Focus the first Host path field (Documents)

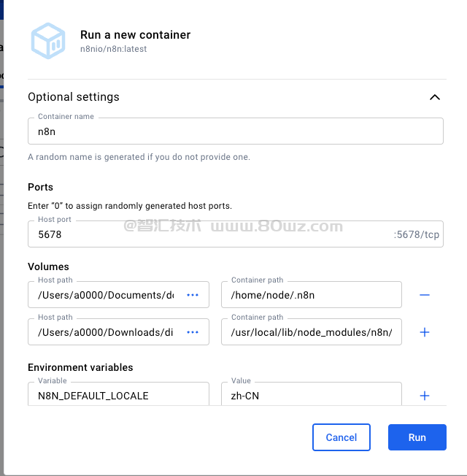point(106,295)
